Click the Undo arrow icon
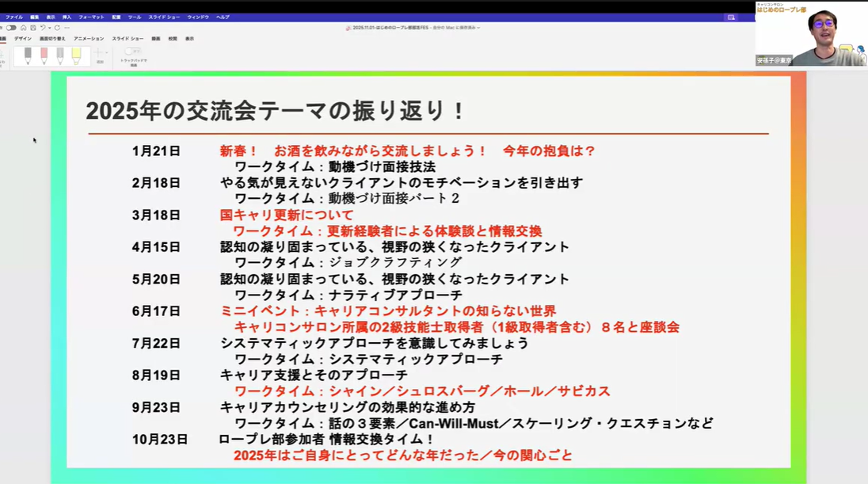868x484 pixels. (42, 27)
